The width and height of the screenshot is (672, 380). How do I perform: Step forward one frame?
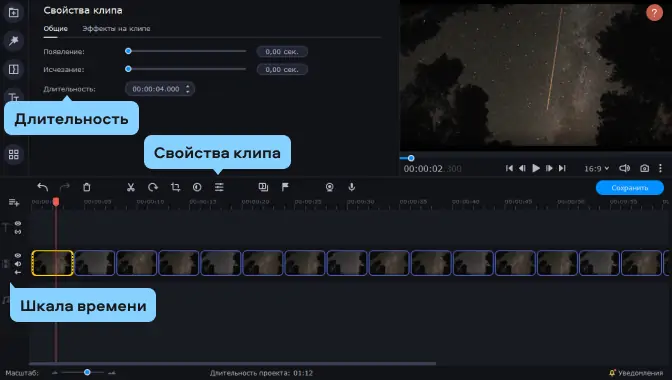549,168
